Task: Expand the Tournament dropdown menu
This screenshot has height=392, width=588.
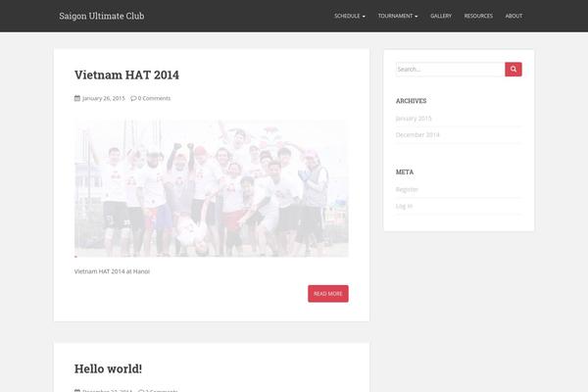Action: 398,16
